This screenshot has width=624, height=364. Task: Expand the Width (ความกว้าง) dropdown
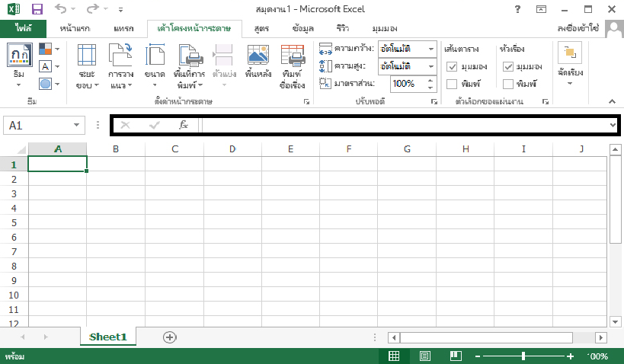pos(430,49)
